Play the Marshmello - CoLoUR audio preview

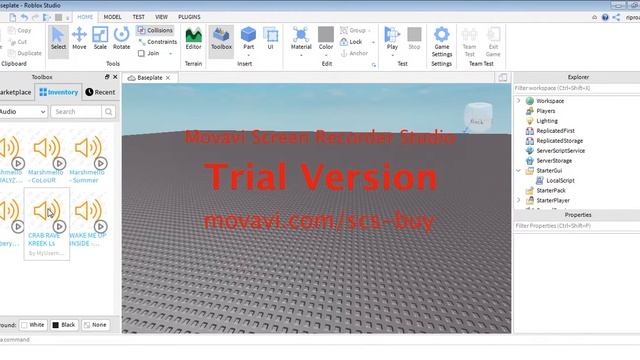[x=59, y=163]
